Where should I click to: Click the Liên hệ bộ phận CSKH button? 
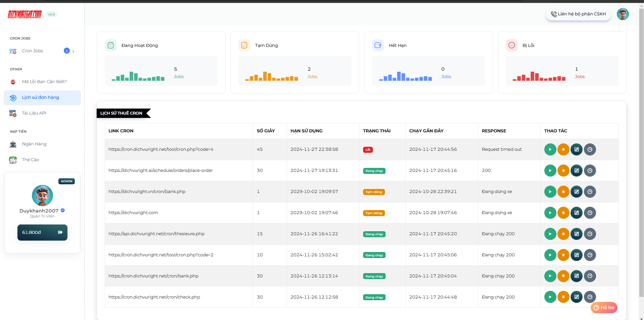[578, 14]
